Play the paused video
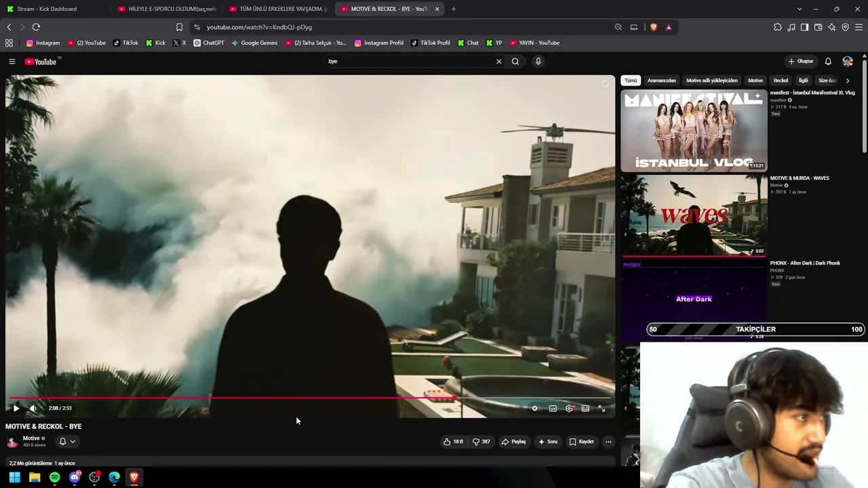The height and width of the screenshot is (488, 868). tap(16, 409)
